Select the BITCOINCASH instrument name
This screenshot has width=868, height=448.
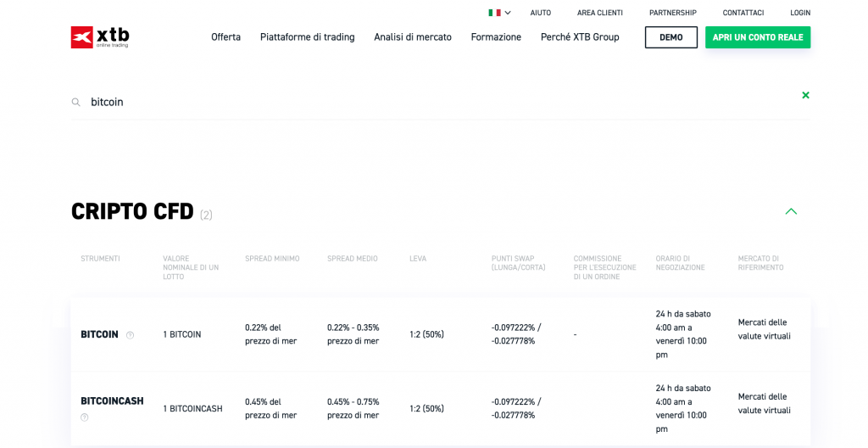113,400
